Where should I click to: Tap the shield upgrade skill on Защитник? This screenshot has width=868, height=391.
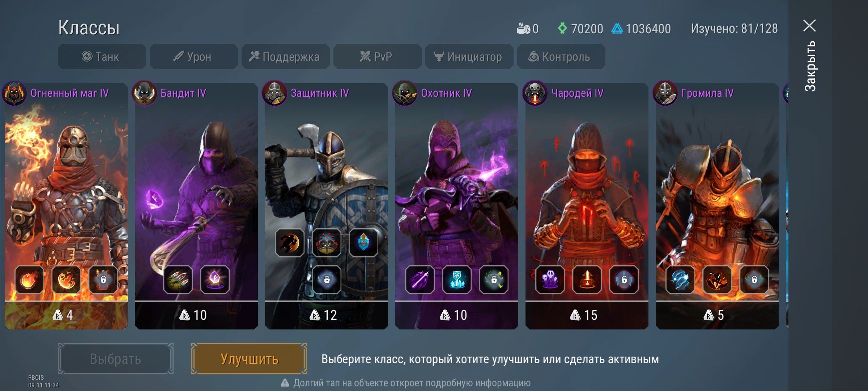click(x=363, y=243)
